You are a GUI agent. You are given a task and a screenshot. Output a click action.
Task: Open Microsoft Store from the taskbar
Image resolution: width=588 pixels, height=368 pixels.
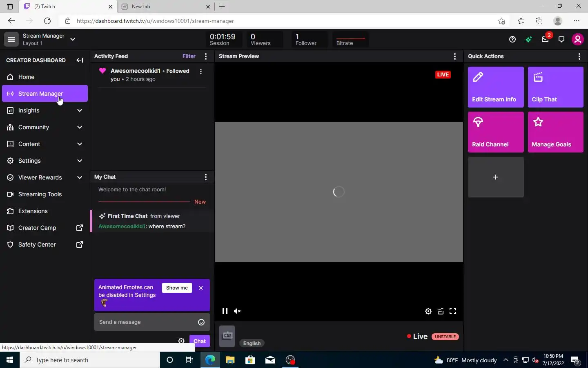[x=250, y=360]
